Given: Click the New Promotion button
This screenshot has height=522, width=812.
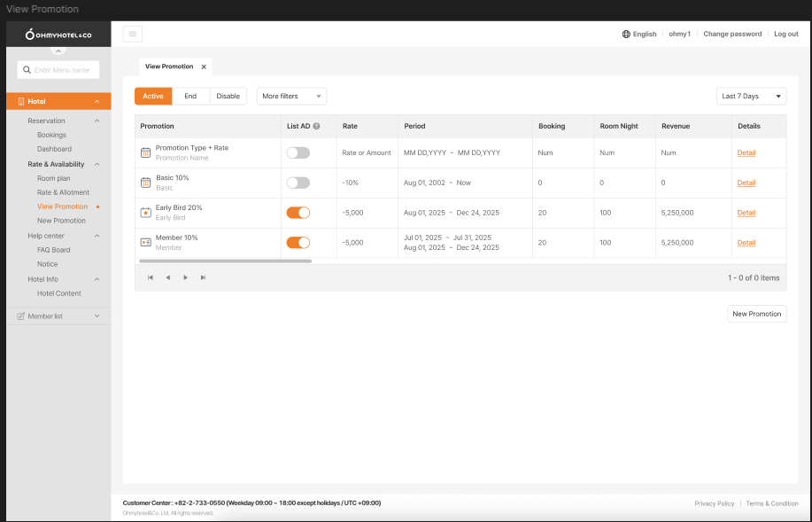Looking at the screenshot, I should pyautogui.click(x=756, y=314).
